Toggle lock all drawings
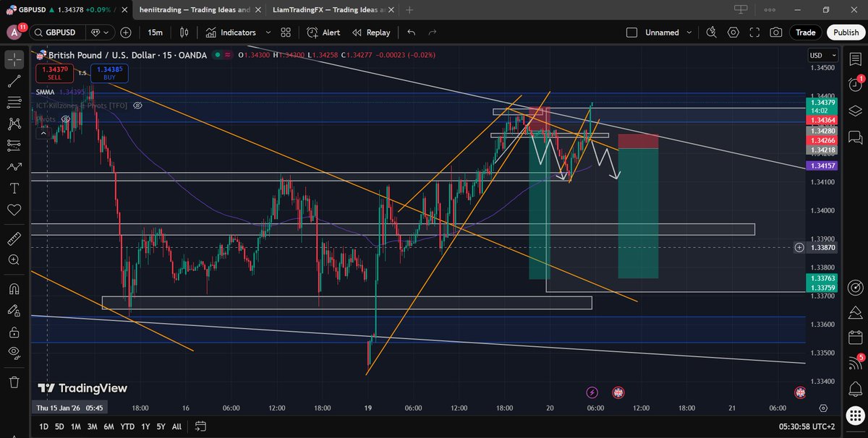Viewport: 868px width, 438px height. point(14,332)
